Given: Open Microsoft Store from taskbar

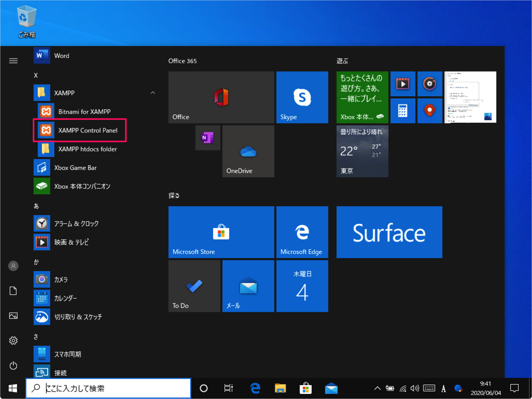Looking at the screenshot, I should click(305, 388).
